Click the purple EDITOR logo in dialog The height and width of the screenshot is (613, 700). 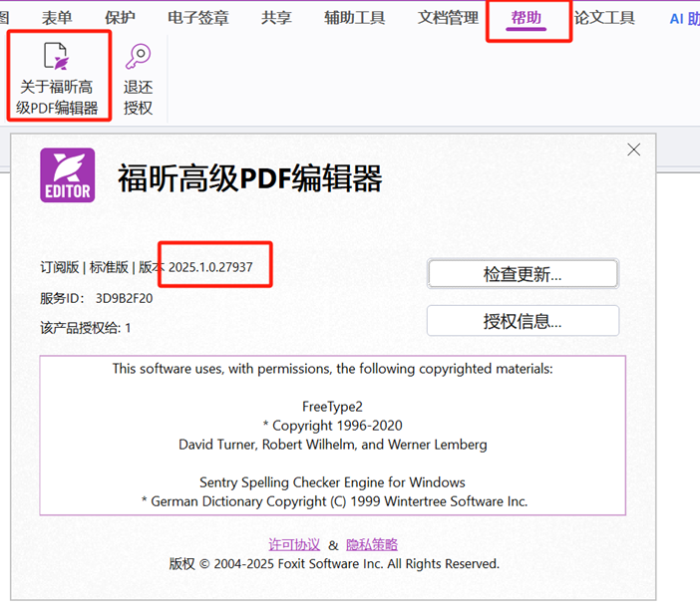pos(68,175)
